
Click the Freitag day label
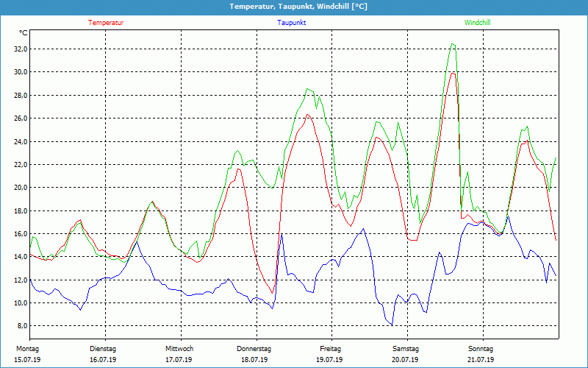click(330, 349)
